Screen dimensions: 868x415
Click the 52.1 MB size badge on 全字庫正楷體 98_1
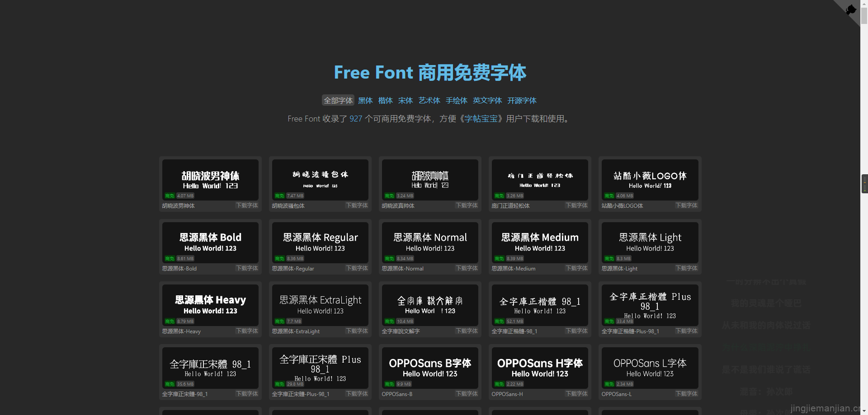pyautogui.click(x=515, y=322)
